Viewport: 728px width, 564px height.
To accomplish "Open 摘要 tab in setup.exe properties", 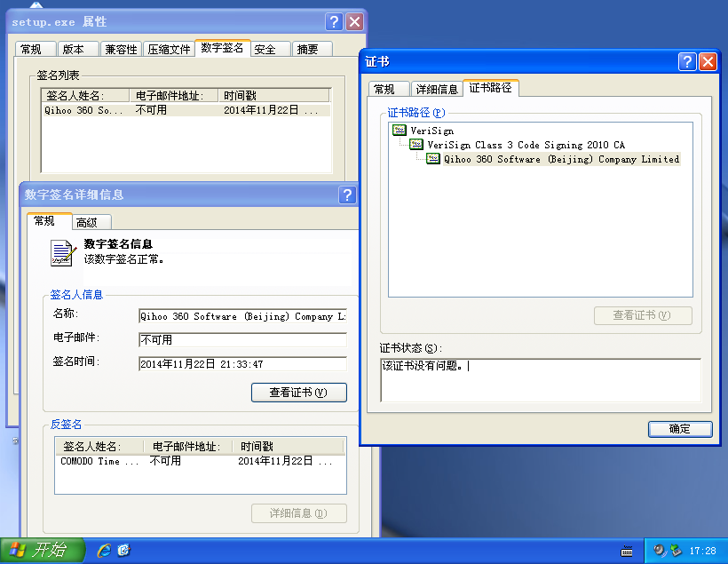I will coord(313,49).
